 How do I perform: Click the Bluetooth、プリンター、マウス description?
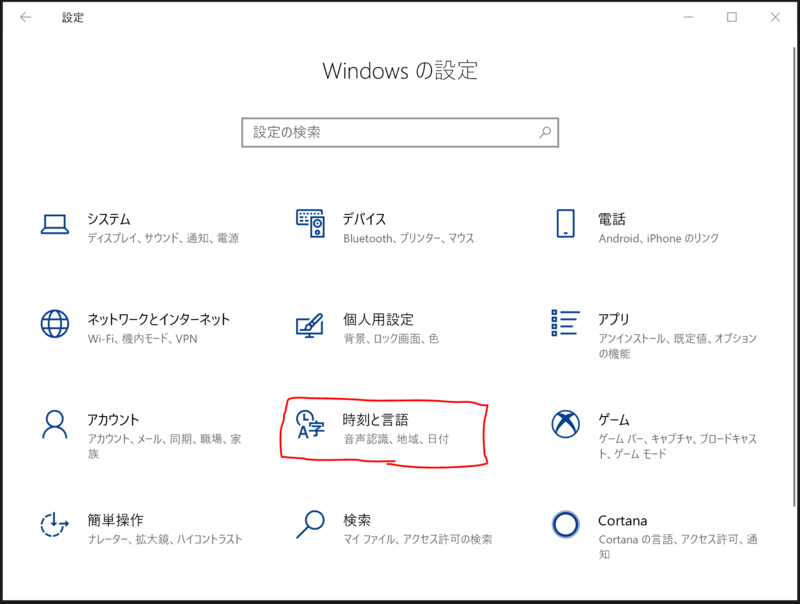tap(409, 238)
